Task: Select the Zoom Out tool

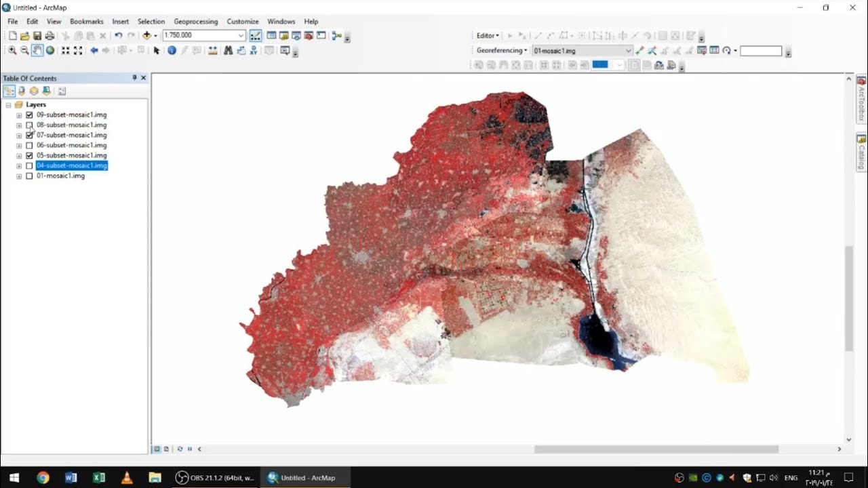Action: point(24,50)
